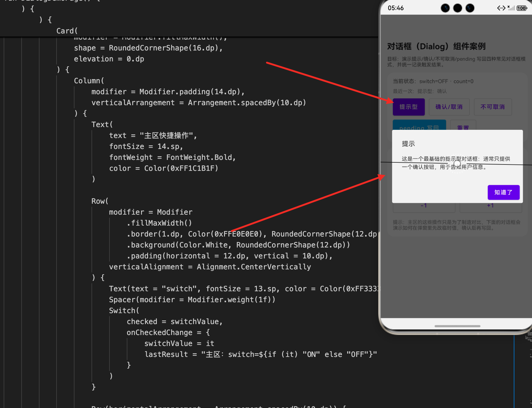532x408 pixels.
Task: Tap the 确认/取消 dialog button
Action: [449, 107]
